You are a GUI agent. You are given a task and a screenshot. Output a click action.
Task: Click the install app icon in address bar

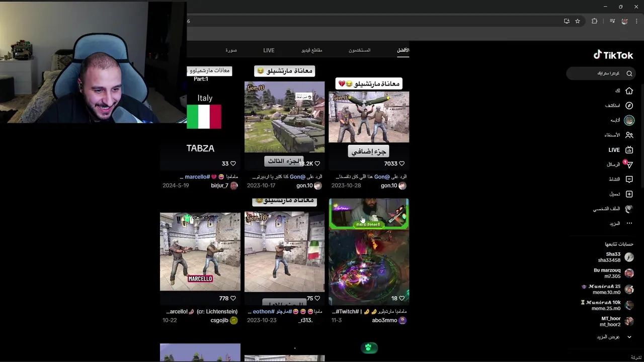point(567,21)
